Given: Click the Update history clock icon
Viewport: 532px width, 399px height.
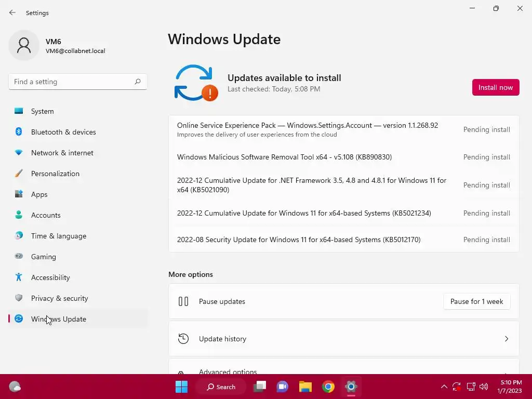Looking at the screenshot, I should pos(183,339).
